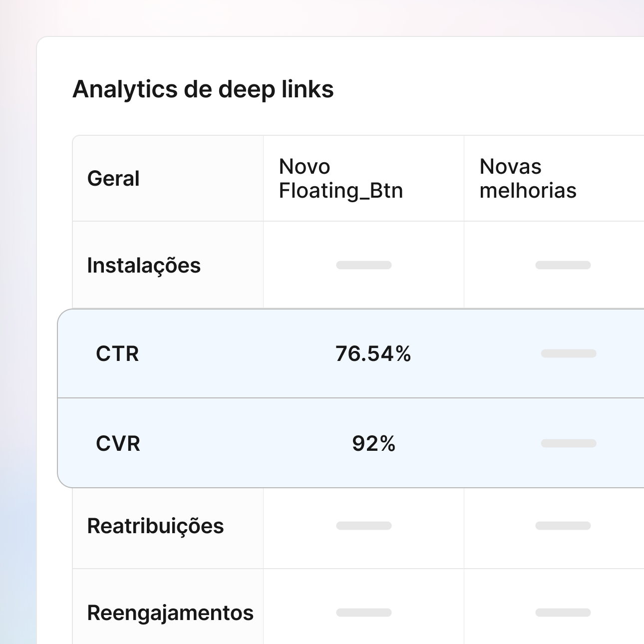Select the Reengajamentos row label
The image size is (644, 644).
[x=170, y=613]
